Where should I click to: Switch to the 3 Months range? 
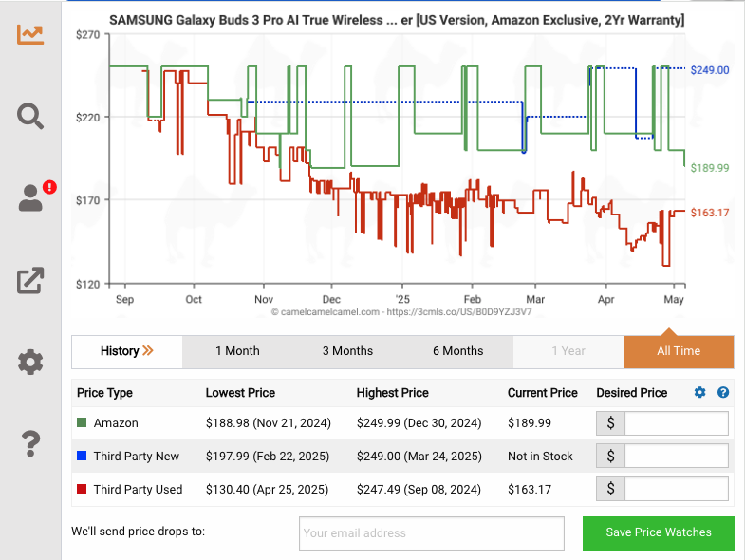(347, 351)
